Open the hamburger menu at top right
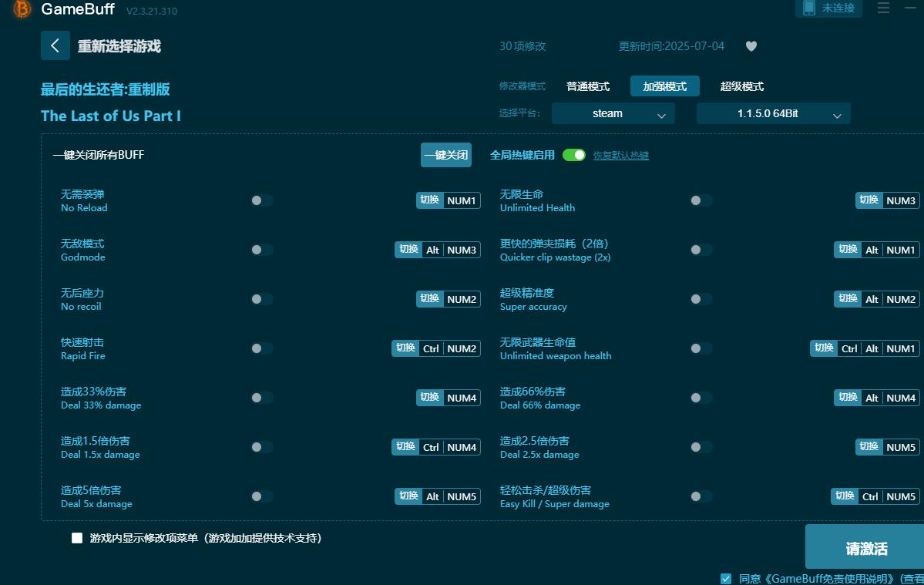This screenshot has width=924, height=585. click(882, 8)
